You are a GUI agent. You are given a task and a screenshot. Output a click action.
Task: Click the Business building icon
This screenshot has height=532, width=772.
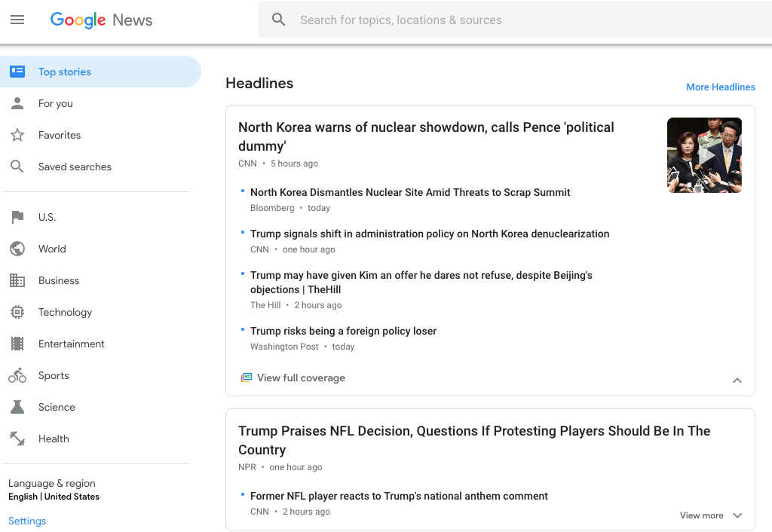click(x=17, y=280)
